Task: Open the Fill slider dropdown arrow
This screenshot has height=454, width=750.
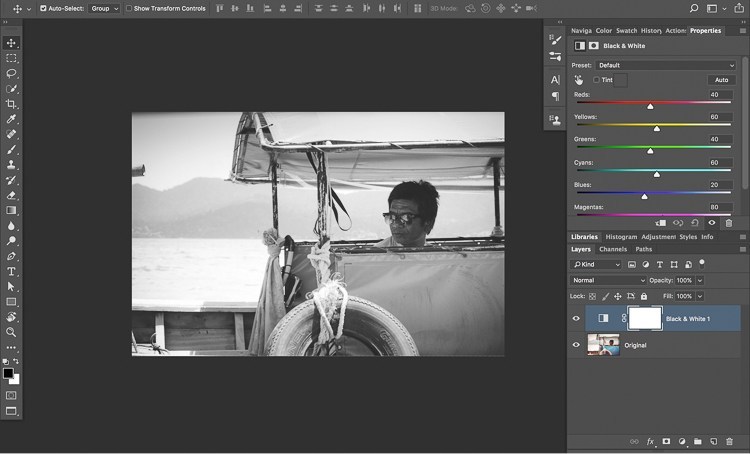Action: click(700, 296)
